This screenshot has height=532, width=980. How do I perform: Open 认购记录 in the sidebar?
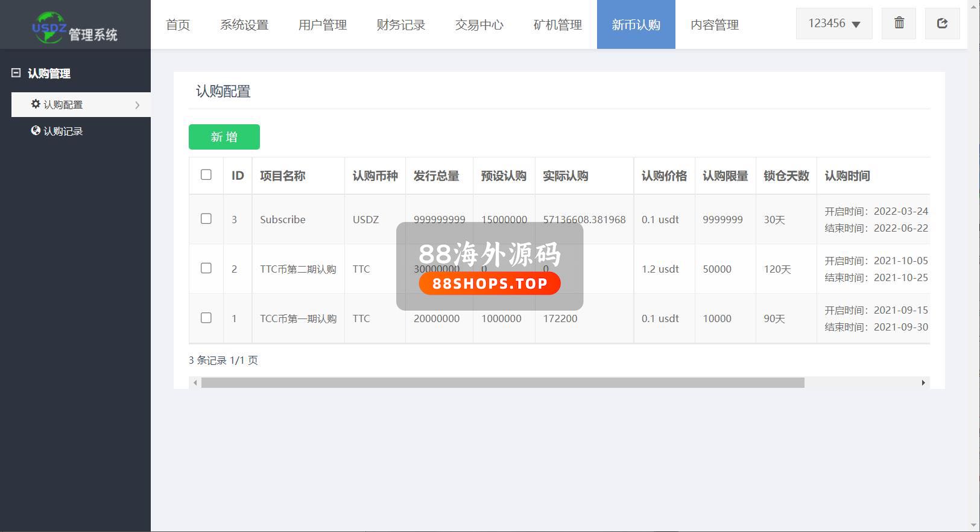point(63,131)
